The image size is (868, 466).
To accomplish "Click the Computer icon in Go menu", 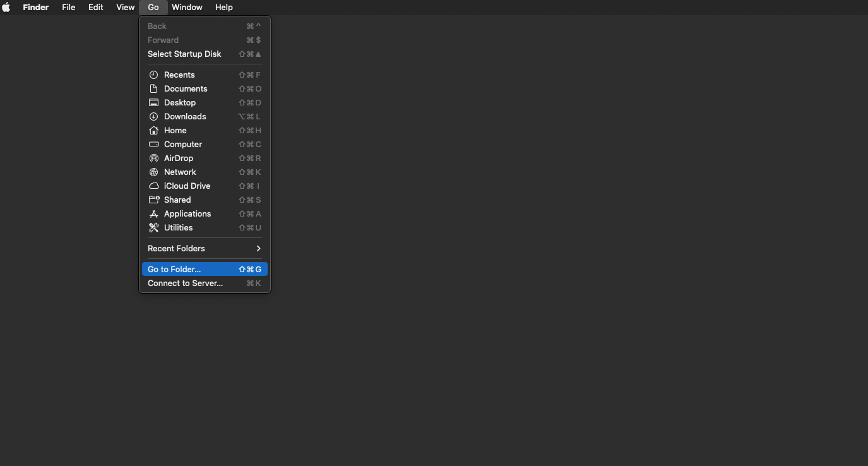I will click(x=153, y=145).
